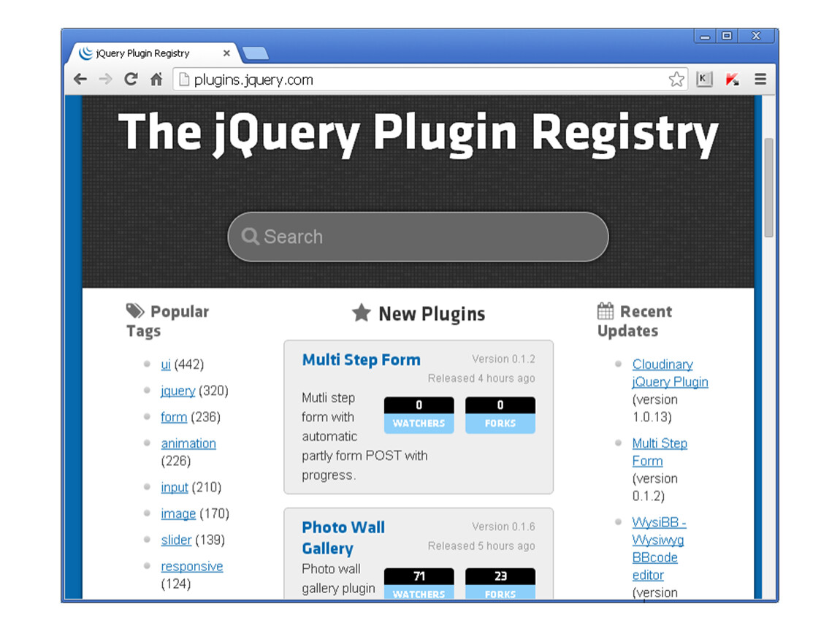Go to the browser home page icon
This screenshot has width=840, height=631.
[156, 80]
